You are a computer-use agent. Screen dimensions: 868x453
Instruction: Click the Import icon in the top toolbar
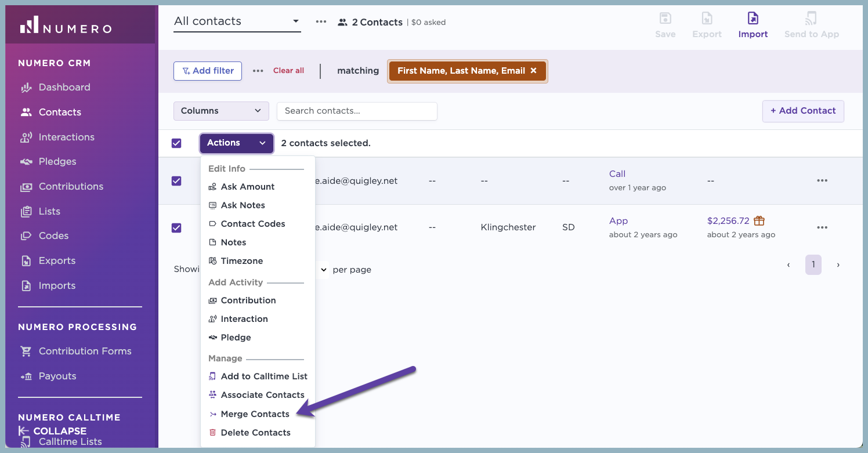tap(753, 19)
